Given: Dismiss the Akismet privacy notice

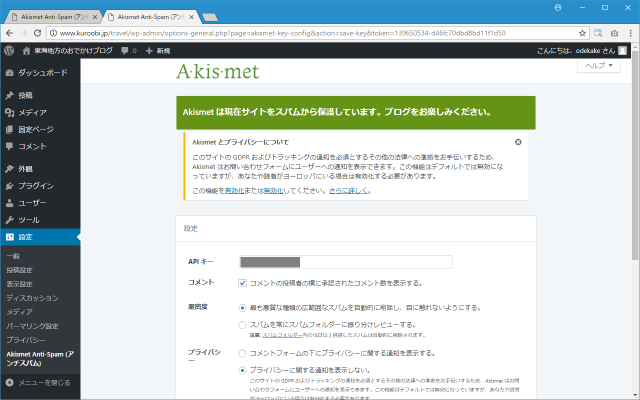Looking at the screenshot, I should [x=518, y=142].
